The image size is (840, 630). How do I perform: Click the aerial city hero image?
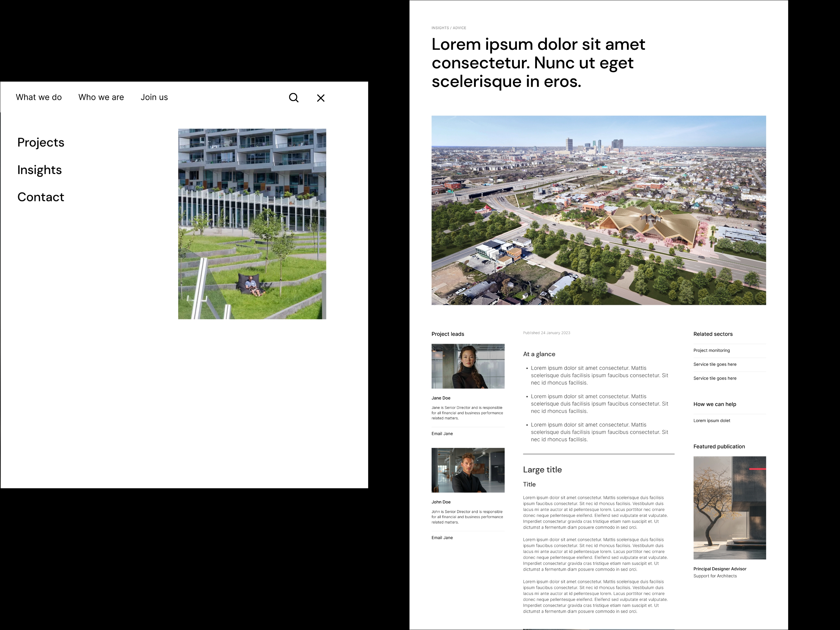(x=598, y=210)
